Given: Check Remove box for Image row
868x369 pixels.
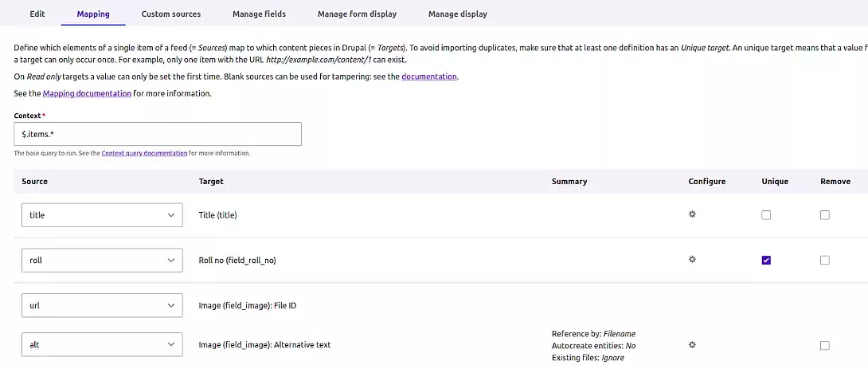Looking at the screenshot, I should coord(824,345).
